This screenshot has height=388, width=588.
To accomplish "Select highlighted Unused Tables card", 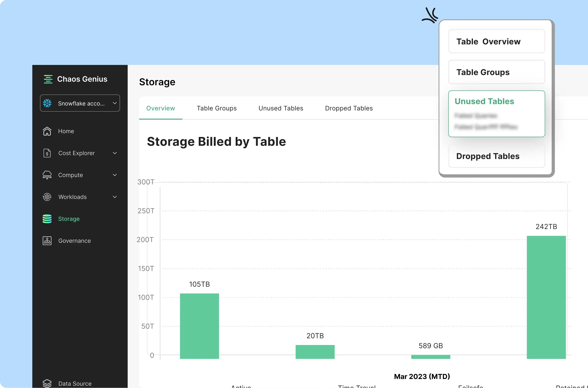I will point(497,114).
